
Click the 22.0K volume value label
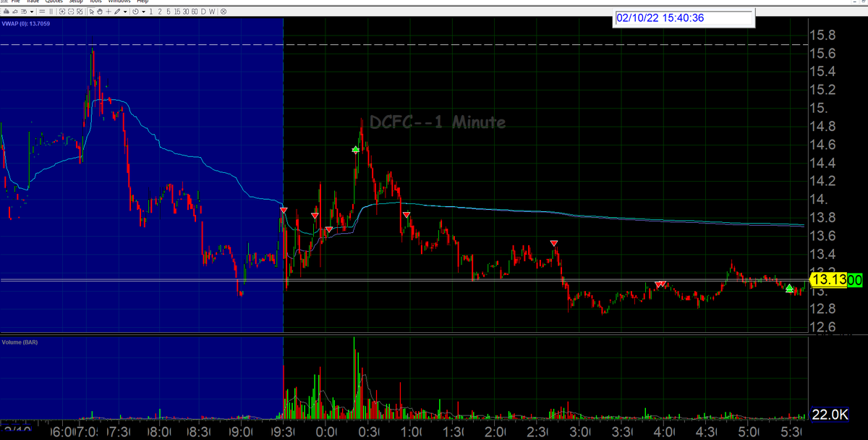(829, 414)
